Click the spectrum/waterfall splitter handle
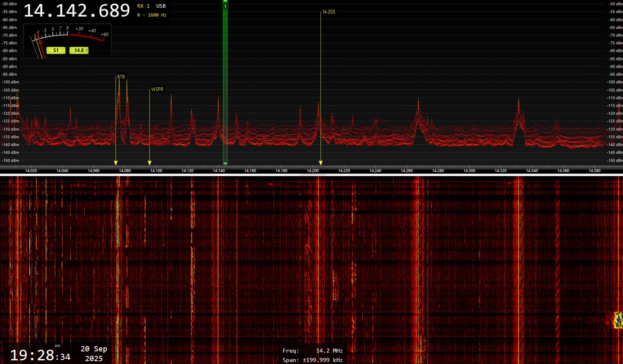This screenshot has width=623, height=364. click(312, 175)
